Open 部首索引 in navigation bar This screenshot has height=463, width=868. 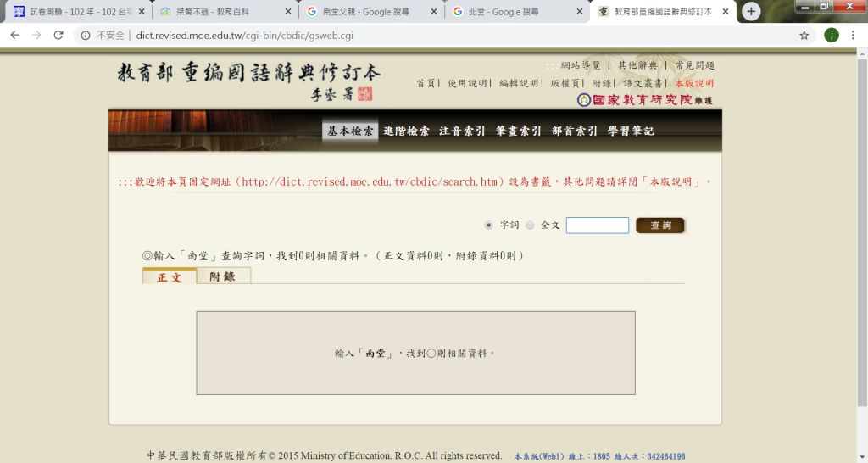574,131
